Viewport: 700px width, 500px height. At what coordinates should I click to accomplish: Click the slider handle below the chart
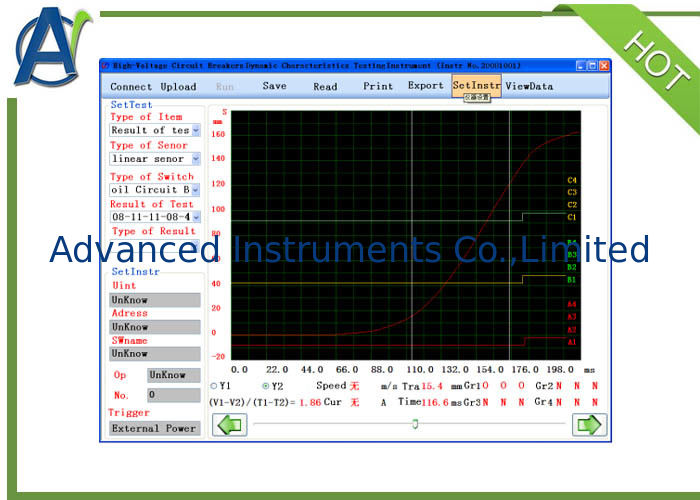(415, 424)
